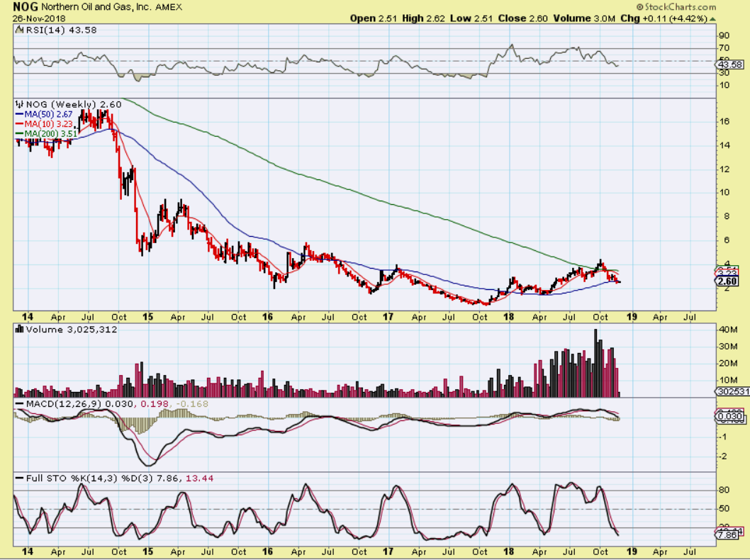750x560 pixels.
Task: Click the -2 level on the MACD scale
Action: 724,457
